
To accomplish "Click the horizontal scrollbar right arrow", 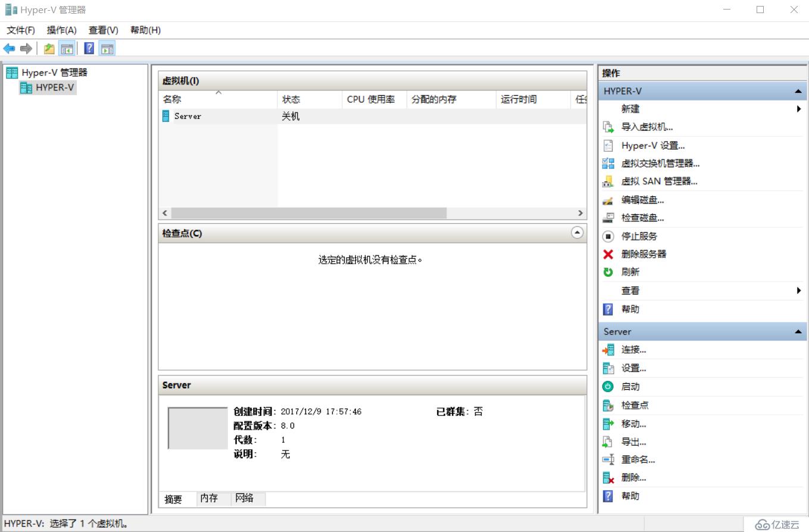I will [x=580, y=213].
